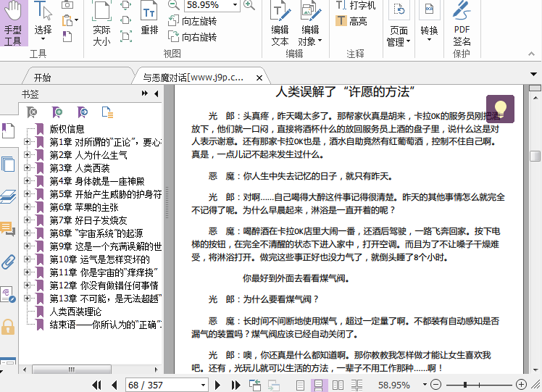Screen dimensions: 542x392
Task: Choose the Select tool (选择)
Action: (43, 22)
